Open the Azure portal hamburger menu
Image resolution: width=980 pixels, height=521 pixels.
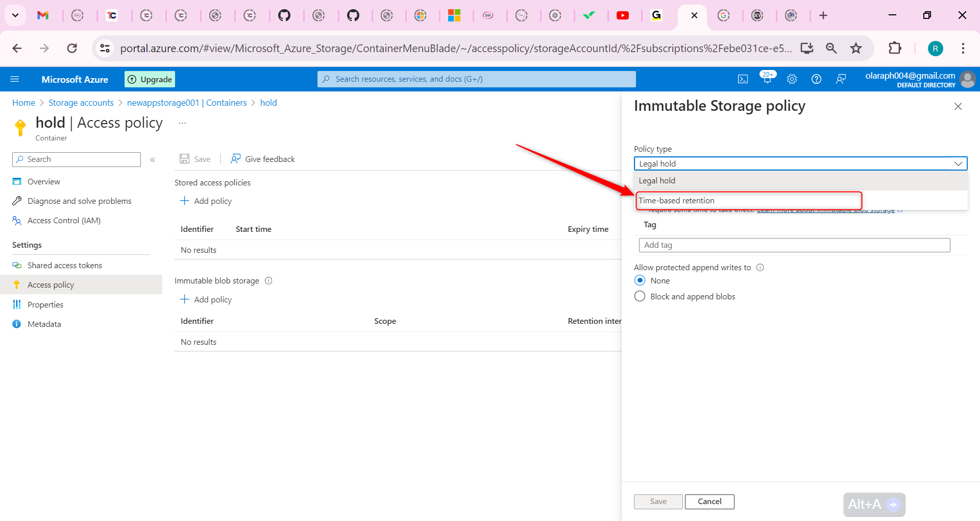tap(15, 79)
